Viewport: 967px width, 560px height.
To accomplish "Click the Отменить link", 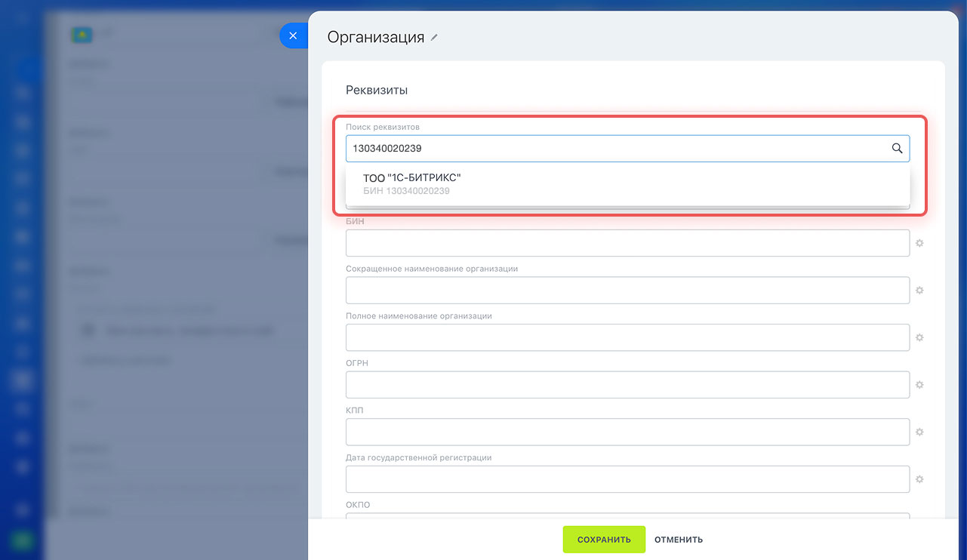I will (x=679, y=540).
